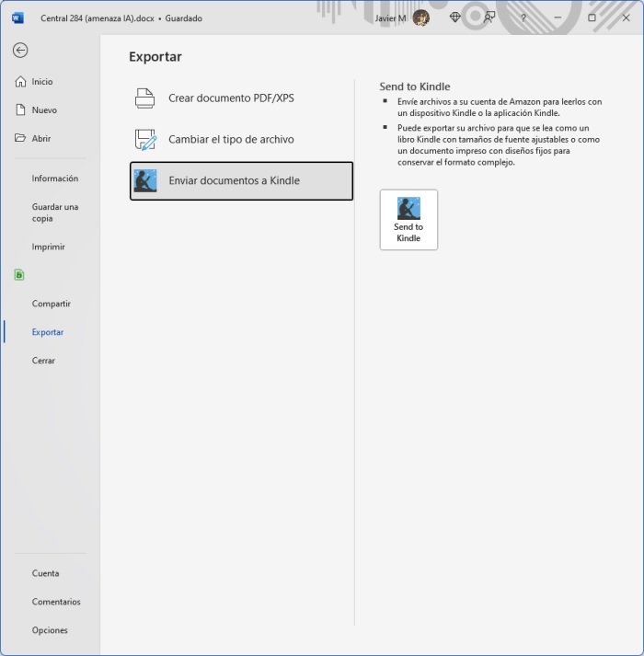Viewport: 644px width, 656px height.
Task: Click the Word logo icon in title bar
Action: click(17, 18)
